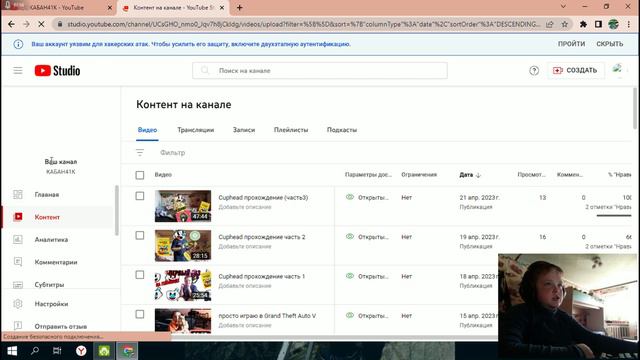This screenshot has width=640, height=360.
Task: Open Windows taskbar search
Action: pos(35,351)
